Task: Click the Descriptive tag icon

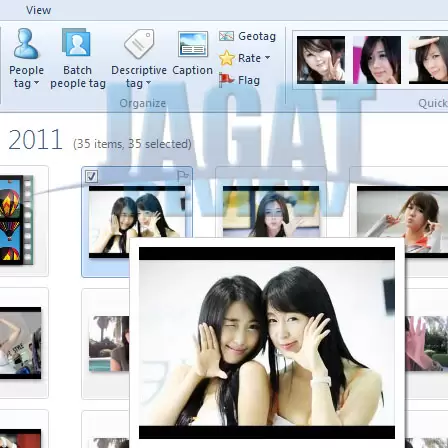Action: (x=139, y=44)
